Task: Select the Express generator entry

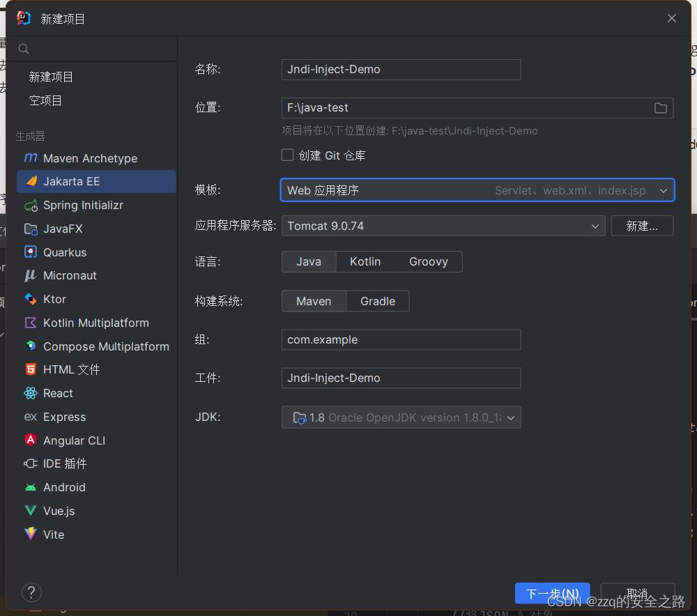Action: tap(96, 417)
